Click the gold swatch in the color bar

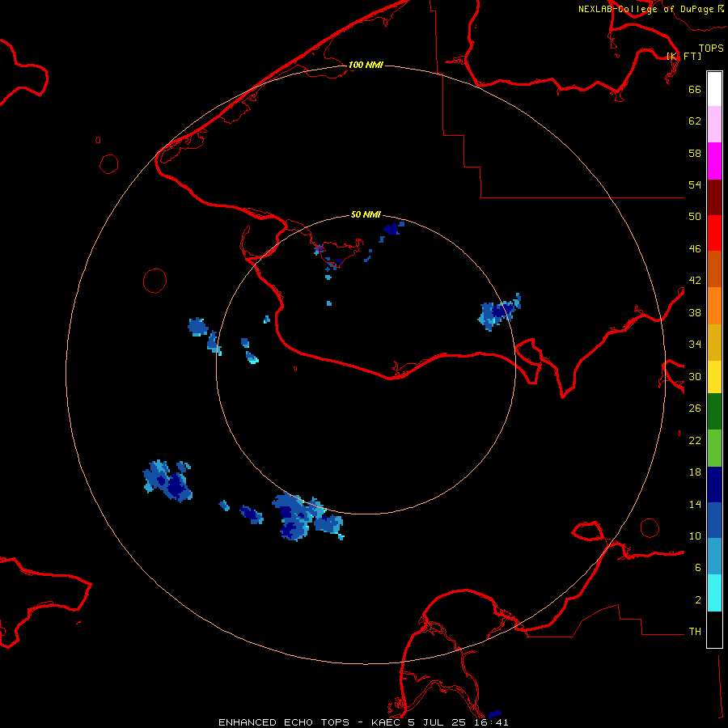click(x=714, y=342)
